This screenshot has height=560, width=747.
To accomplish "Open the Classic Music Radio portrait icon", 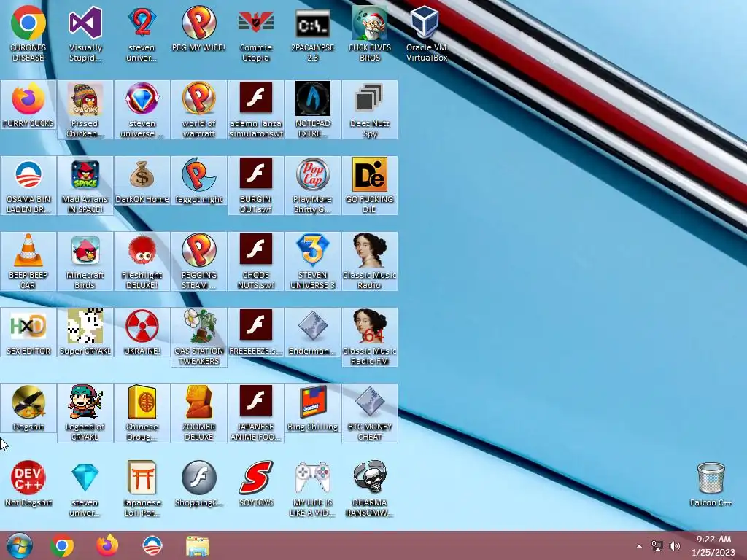I will (370, 262).
